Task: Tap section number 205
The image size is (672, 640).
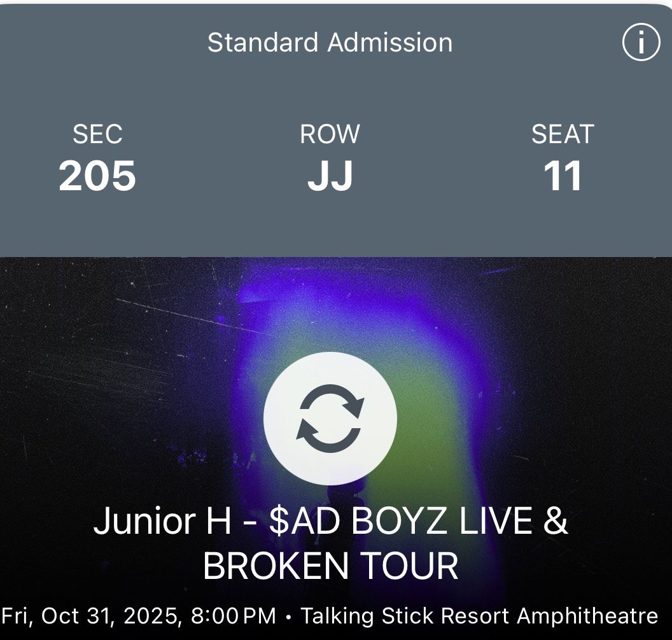Action: click(97, 176)
